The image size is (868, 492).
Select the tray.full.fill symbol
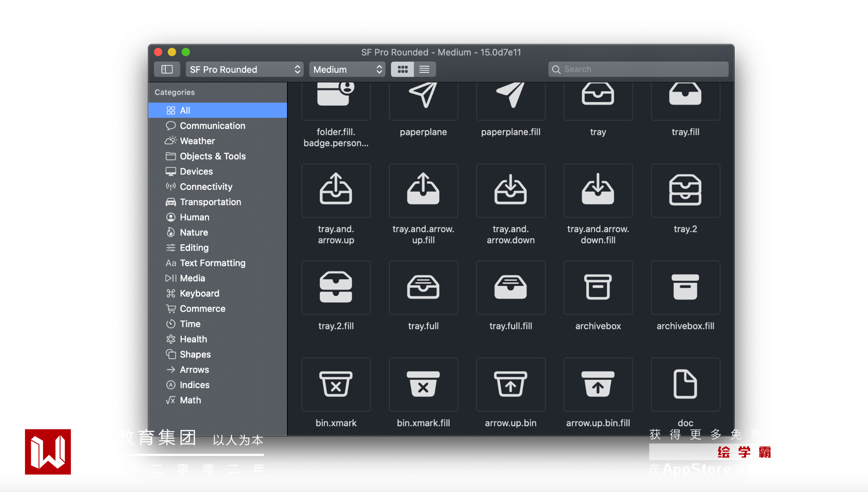click(510, 287)
